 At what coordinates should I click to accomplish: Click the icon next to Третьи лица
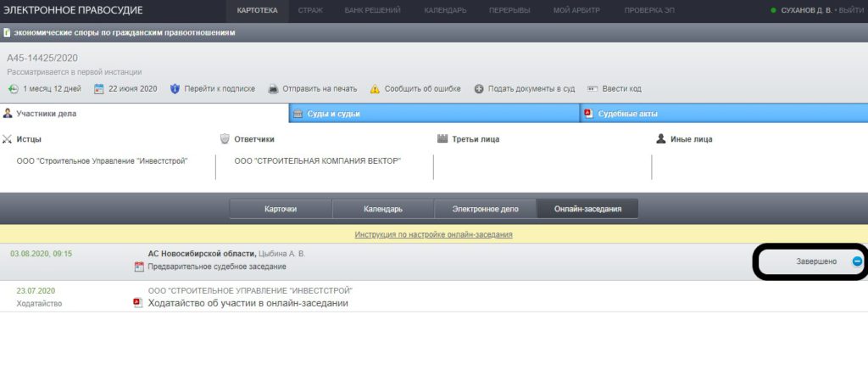point(442,138)
